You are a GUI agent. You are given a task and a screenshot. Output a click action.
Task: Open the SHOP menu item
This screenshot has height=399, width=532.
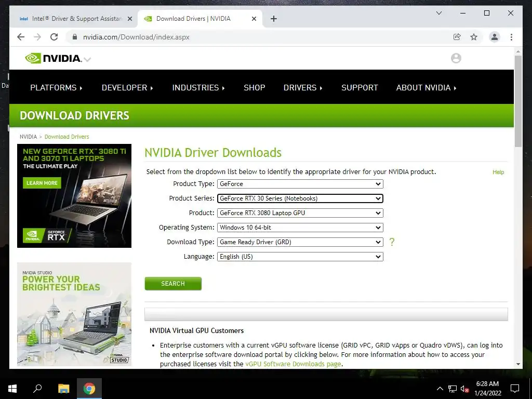click(255, 87)
